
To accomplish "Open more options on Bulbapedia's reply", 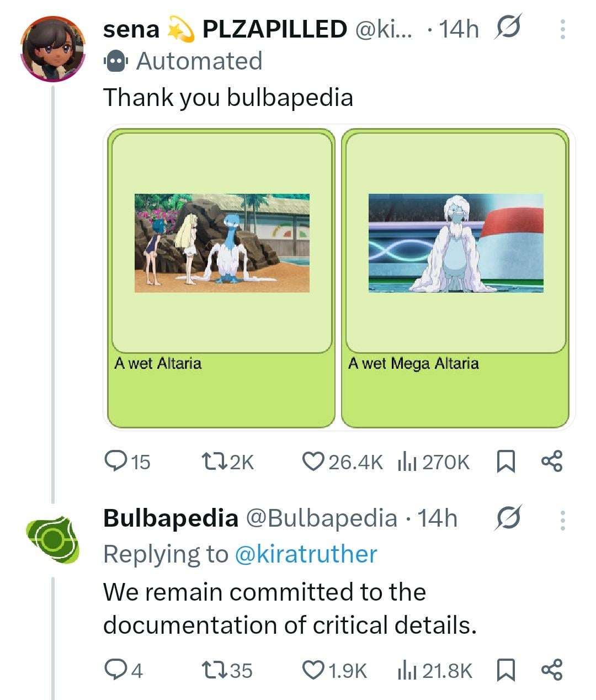I will point(562,520).
